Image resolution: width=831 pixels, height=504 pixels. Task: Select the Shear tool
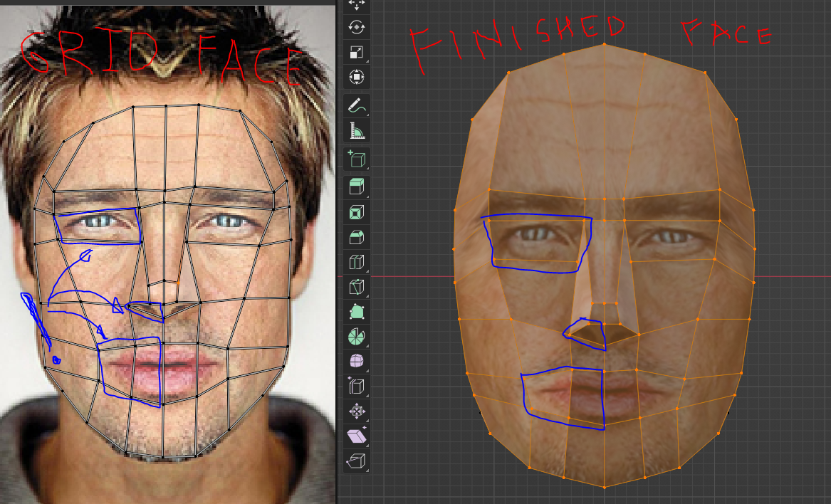357,436
